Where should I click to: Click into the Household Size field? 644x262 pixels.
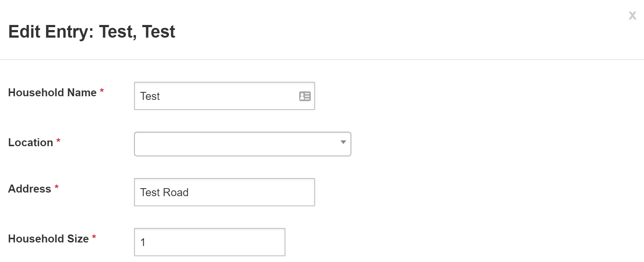(x=217, y=242)
